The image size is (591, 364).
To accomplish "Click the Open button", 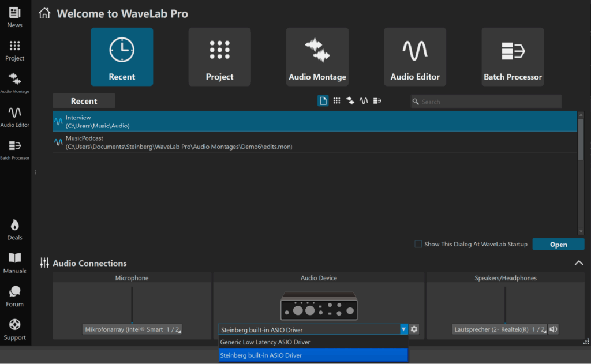I will 558,244.
